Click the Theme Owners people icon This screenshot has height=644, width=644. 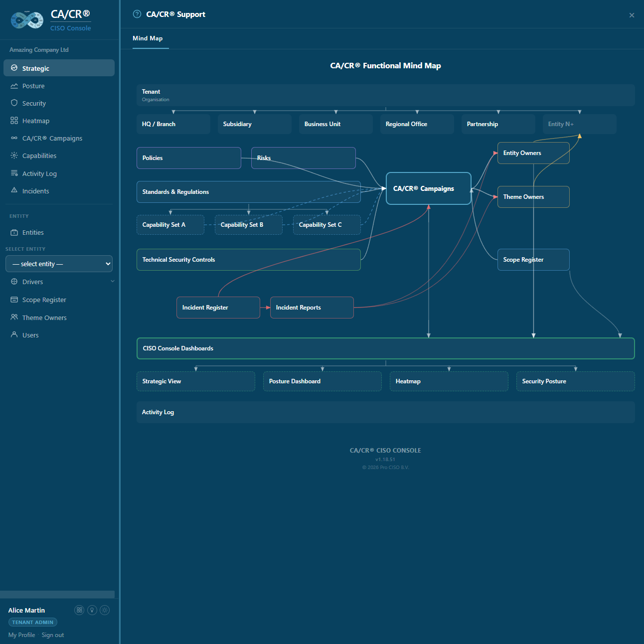coord(14,317)
